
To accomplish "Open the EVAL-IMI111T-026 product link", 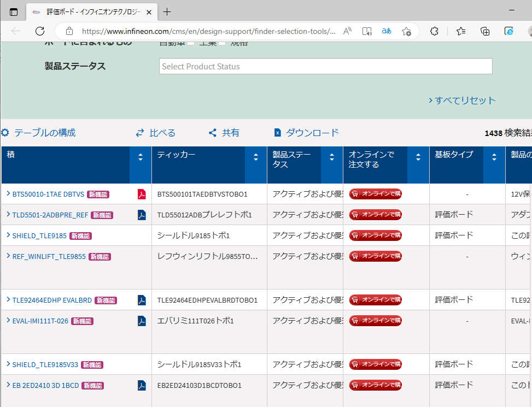I will (40, 321).
